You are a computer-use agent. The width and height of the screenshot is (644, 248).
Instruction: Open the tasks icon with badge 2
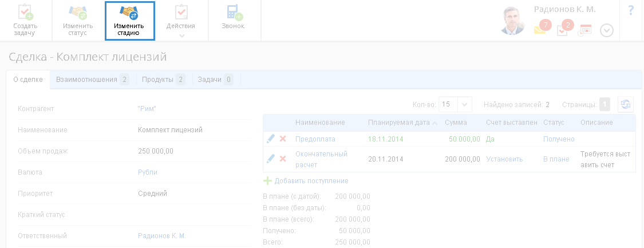(563, 30)
